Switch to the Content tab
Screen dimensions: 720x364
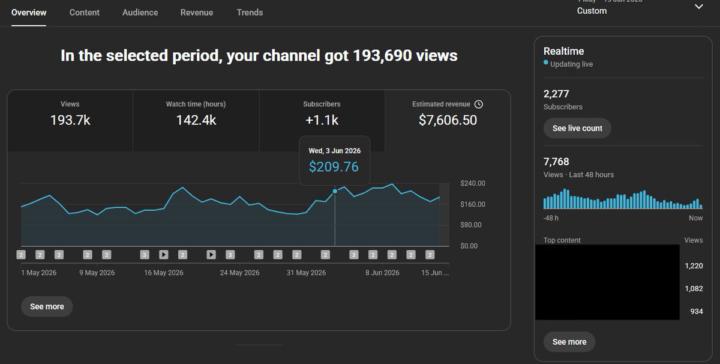point(84,12)
